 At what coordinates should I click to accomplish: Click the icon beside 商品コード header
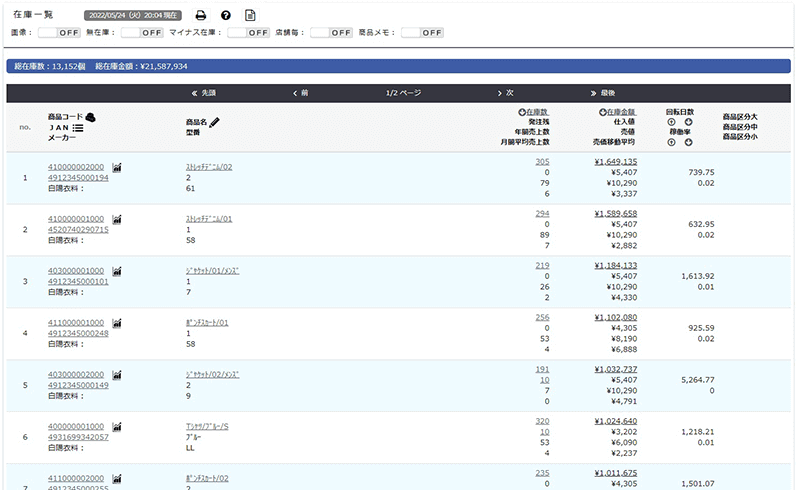[x=90, y=117]
